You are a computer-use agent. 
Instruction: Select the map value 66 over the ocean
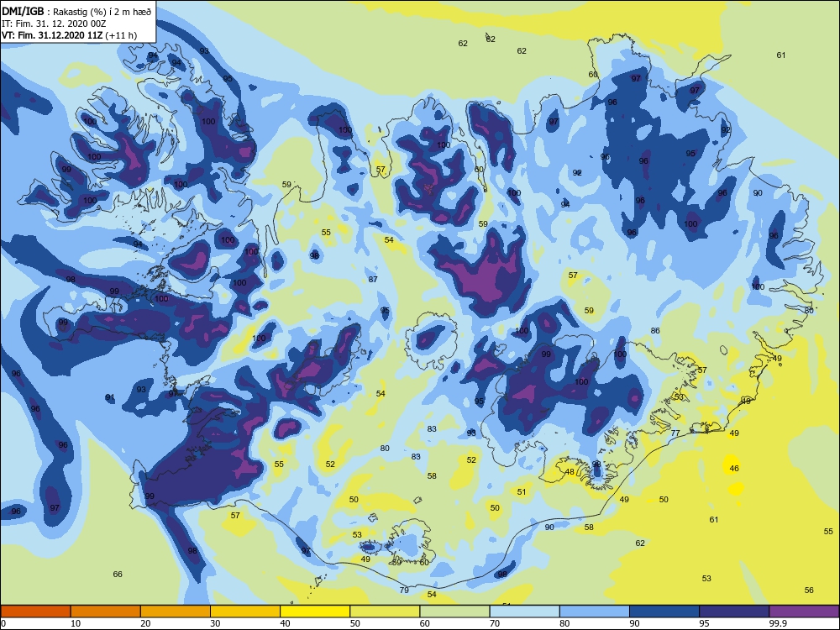(118, 575)
